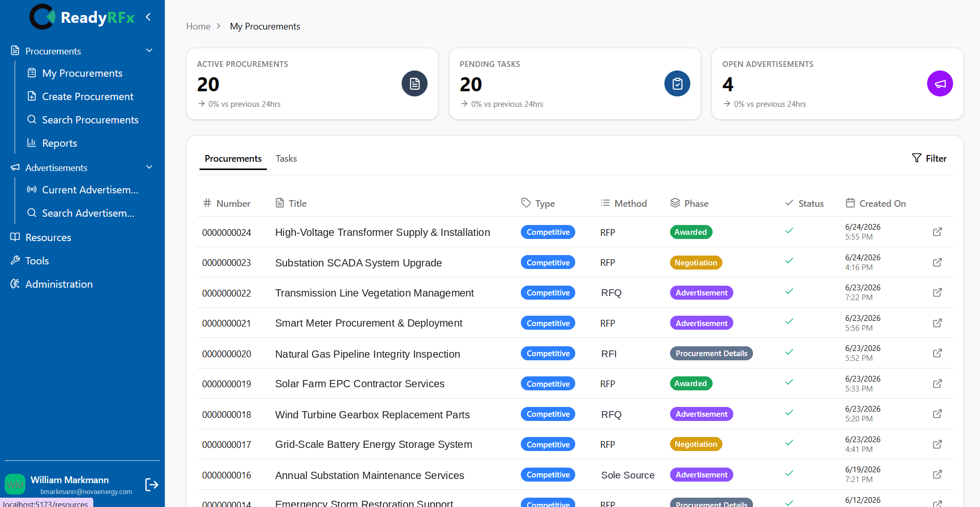Click Solar Farm EPC Contractor Services title
980x507 pixels.
coord(360,384)
